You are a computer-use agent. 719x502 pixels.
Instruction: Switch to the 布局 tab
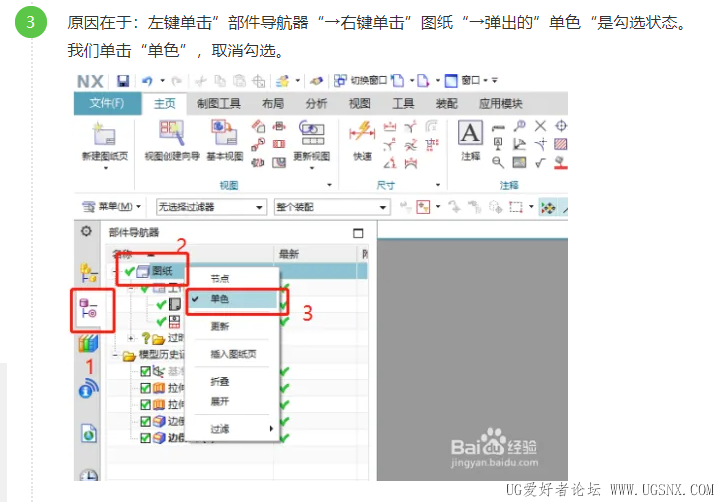273,104
